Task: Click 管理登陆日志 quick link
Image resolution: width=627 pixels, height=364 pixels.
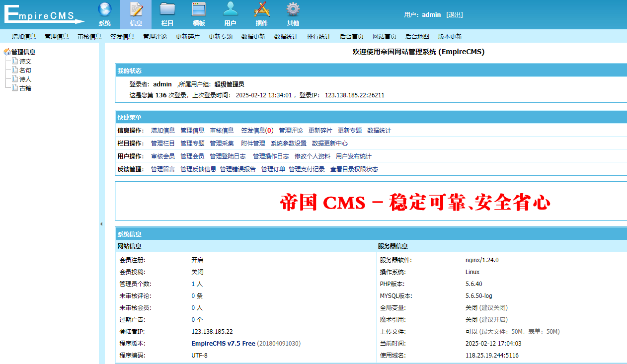Action: [228, 156]
